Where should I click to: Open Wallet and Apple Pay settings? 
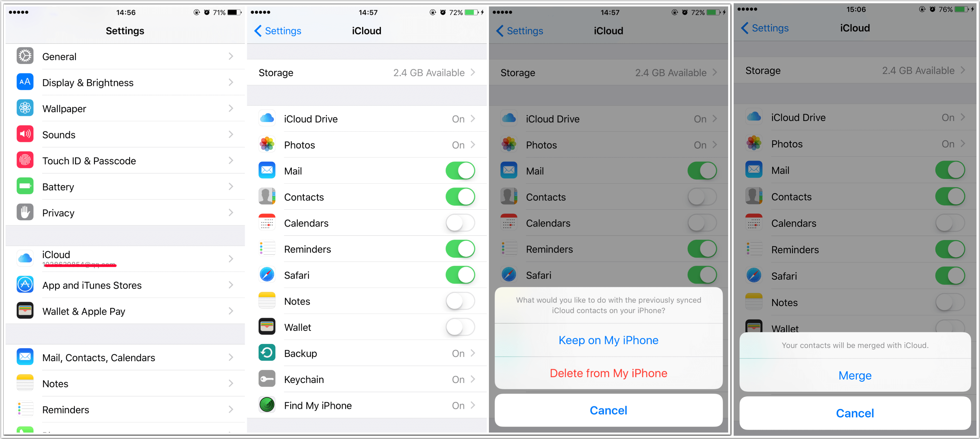[122, 310]
